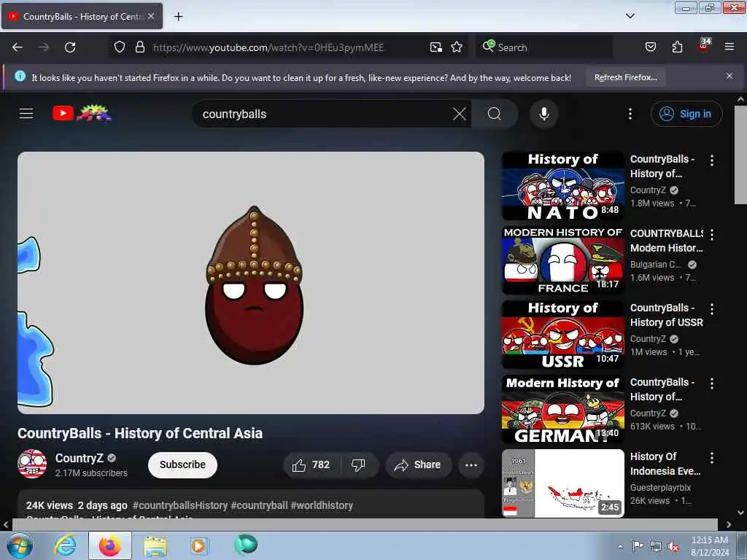Open extension icon with badge 34
Screen dimensions: 747x560
point(704,46)
